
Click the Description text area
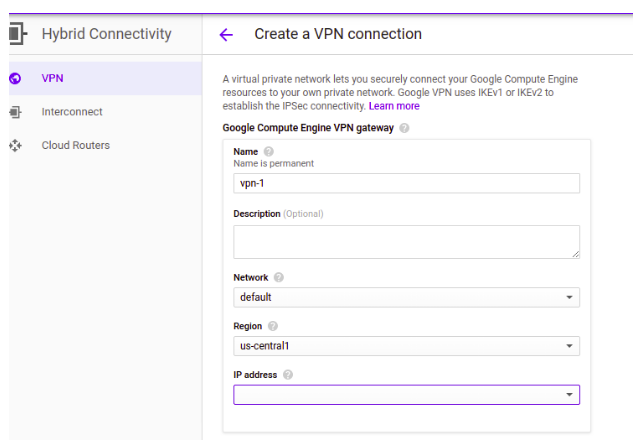pyautogui.click(x=406, y=242)
